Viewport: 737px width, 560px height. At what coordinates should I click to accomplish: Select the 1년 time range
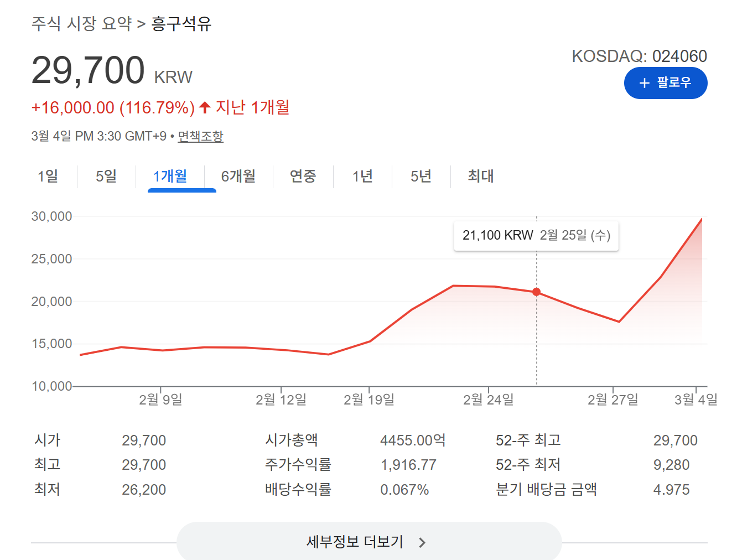tap(362, 176)
